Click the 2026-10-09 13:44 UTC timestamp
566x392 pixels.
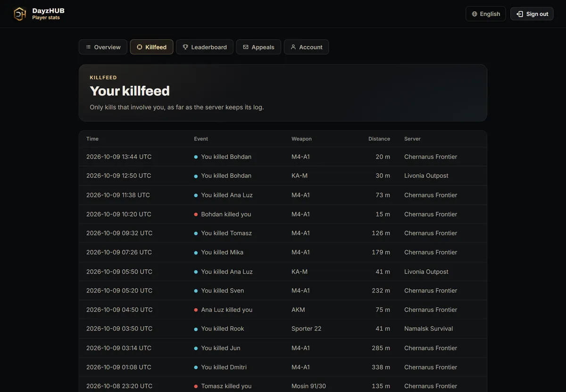[x=119, y=157]
